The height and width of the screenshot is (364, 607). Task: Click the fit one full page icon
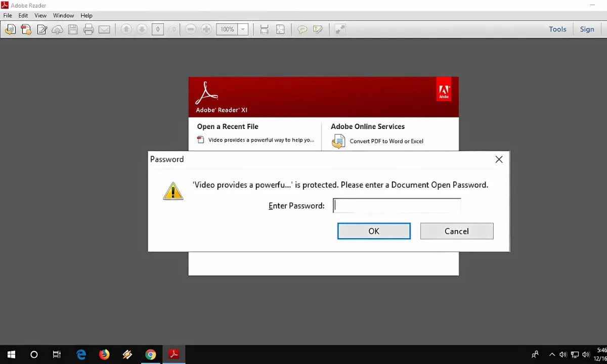point(280,29)
